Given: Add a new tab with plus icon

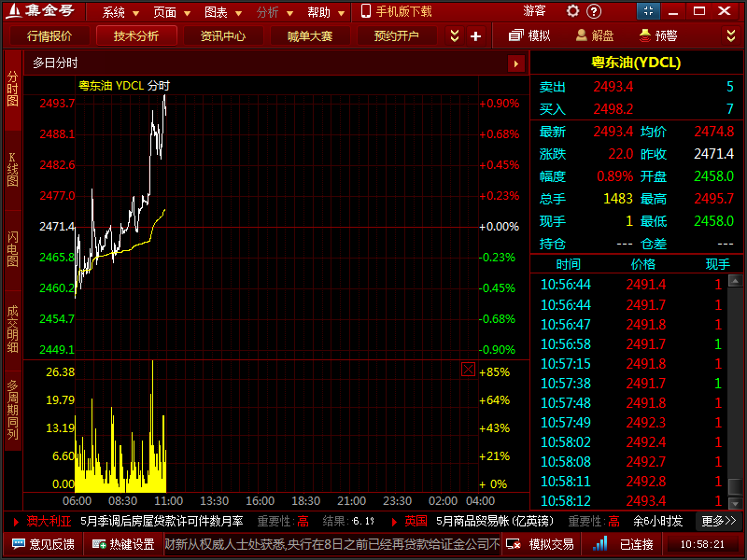Looking at the screenshot, I should (475, 36).
